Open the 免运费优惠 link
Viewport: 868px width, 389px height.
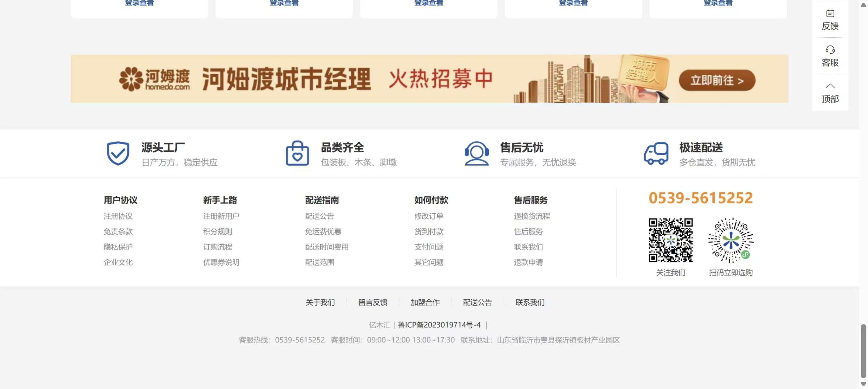point(323,232)
